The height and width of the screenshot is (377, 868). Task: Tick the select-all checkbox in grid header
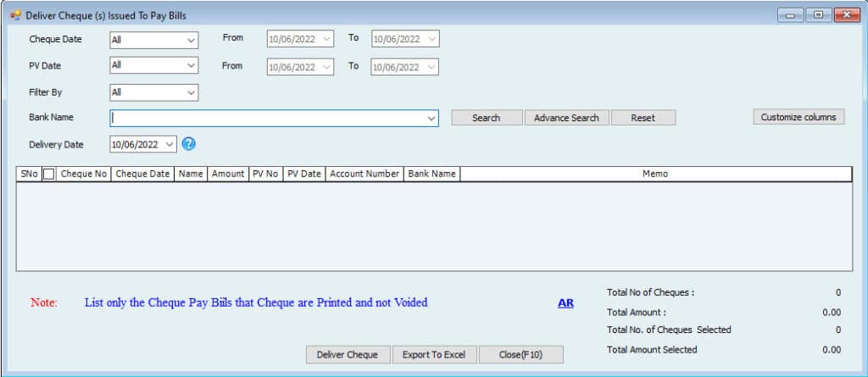[x=49, y=174]
